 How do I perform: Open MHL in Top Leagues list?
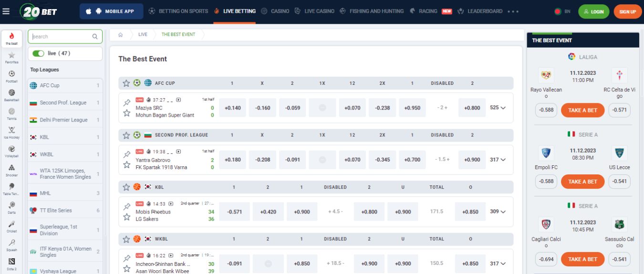(x=65, y=193)
